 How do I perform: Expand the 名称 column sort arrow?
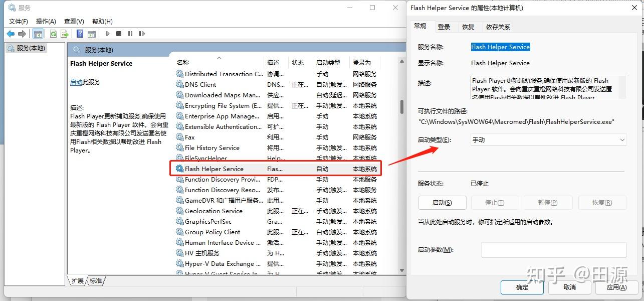[x=219, y=57]
